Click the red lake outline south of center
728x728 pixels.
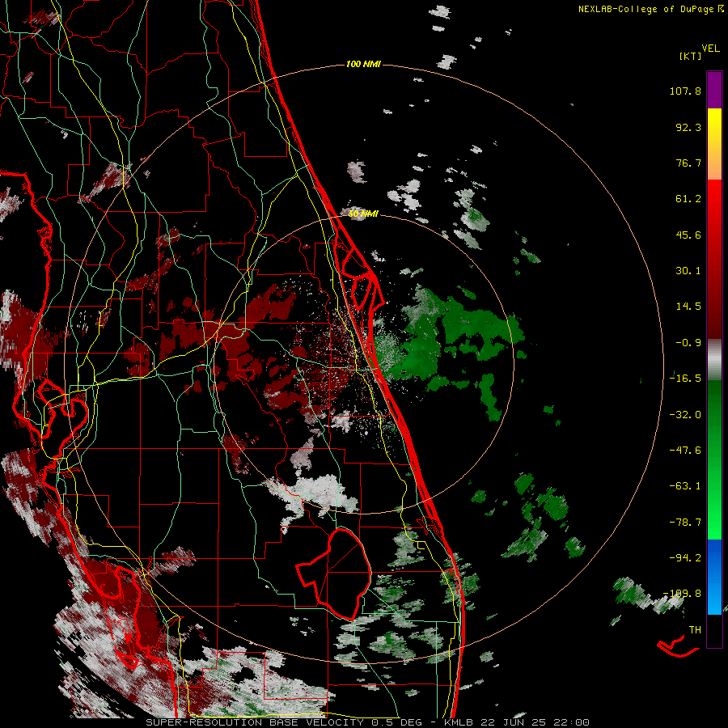(x=334, y=574)
